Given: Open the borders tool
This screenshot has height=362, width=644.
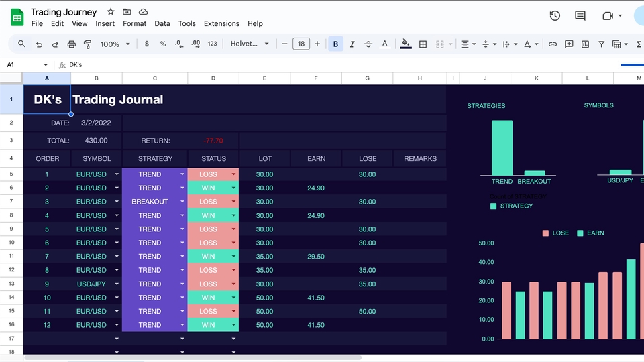Looking at the screenshot, I should (x=423, y=44).
